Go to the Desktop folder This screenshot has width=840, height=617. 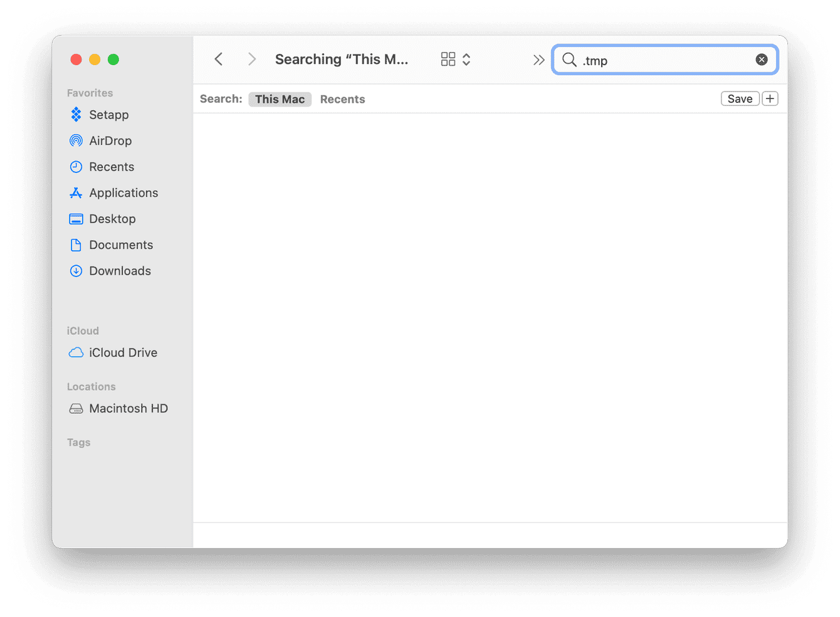click(112, 218)
